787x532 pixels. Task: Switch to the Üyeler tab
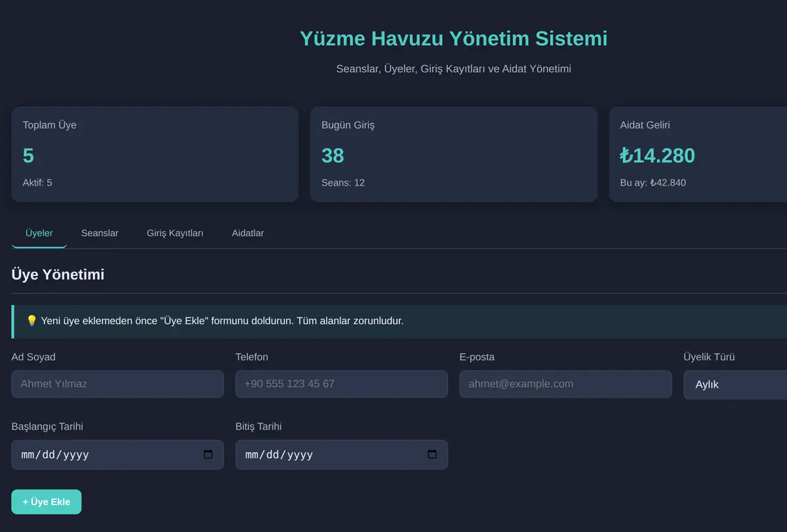pyautogui.click(x=39, y=233)
